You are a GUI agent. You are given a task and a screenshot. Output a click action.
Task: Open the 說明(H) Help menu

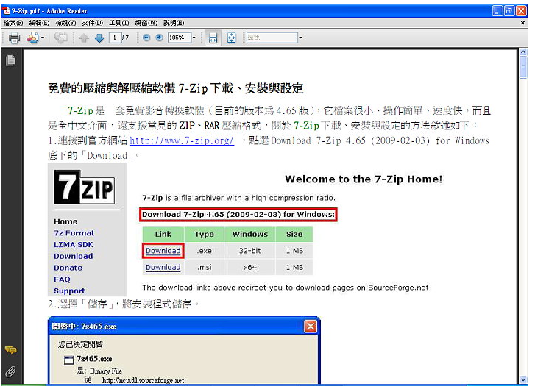(174, 23)
